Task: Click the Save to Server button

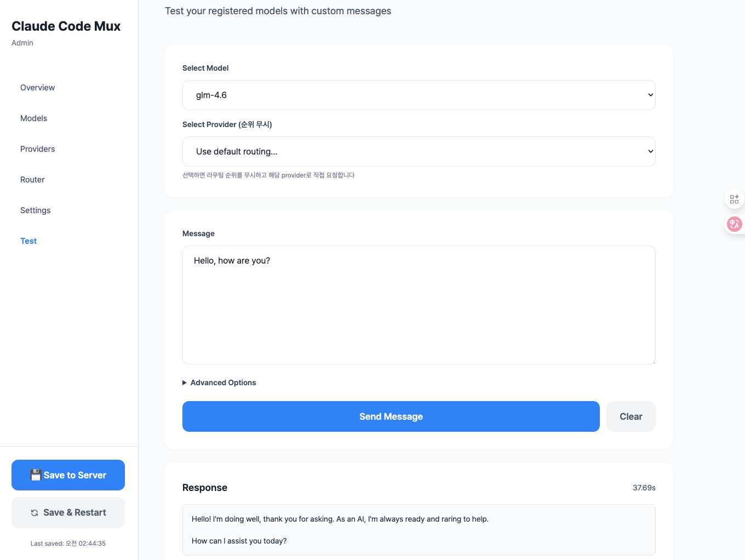Action: point(68,475)
